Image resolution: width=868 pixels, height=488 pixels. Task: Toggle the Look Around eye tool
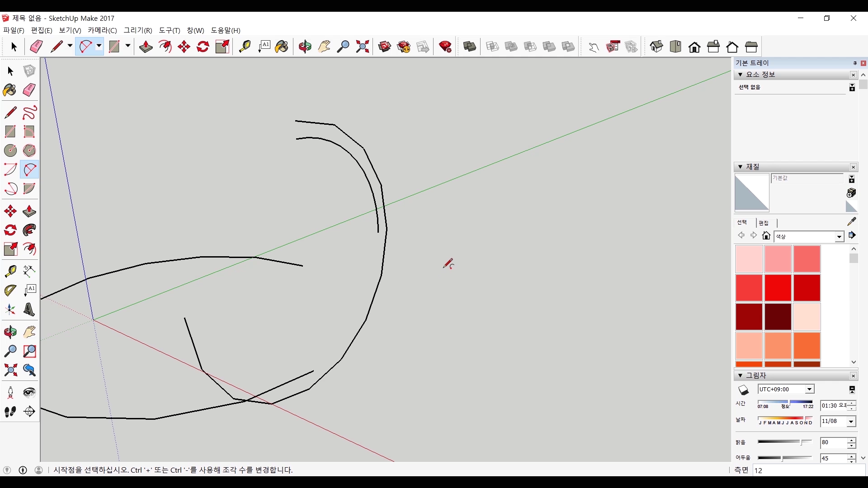29,392
